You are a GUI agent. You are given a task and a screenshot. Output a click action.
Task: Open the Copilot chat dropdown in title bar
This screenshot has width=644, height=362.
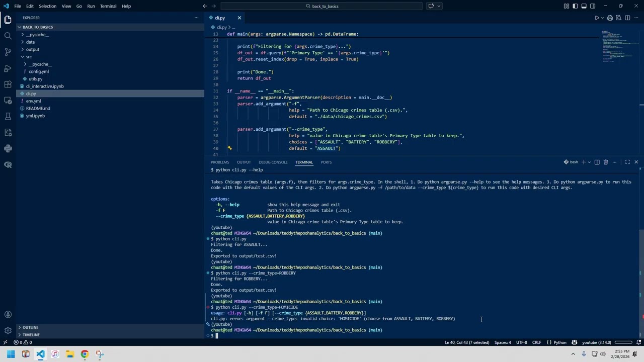[439, 6]
